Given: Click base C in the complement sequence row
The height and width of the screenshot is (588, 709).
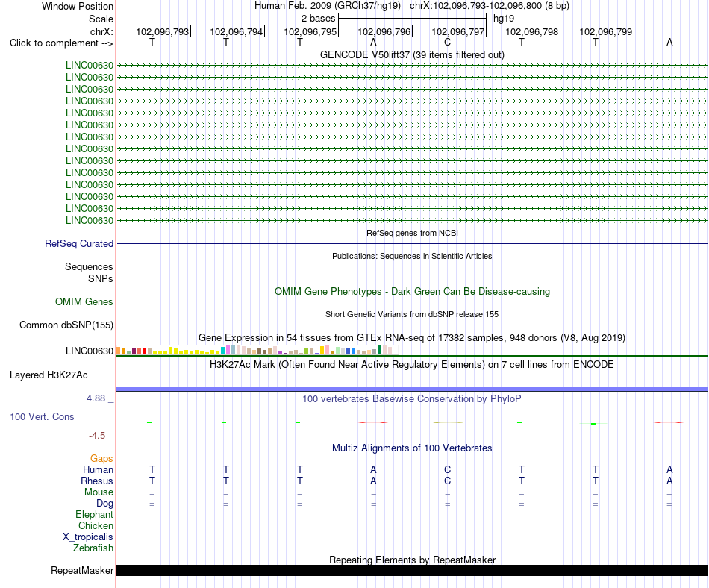Looking at the screenshot, I should pos(447,42).
